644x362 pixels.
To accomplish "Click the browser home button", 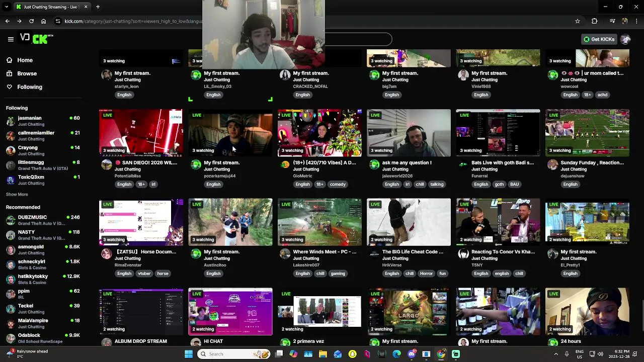I will click(43, 21).
